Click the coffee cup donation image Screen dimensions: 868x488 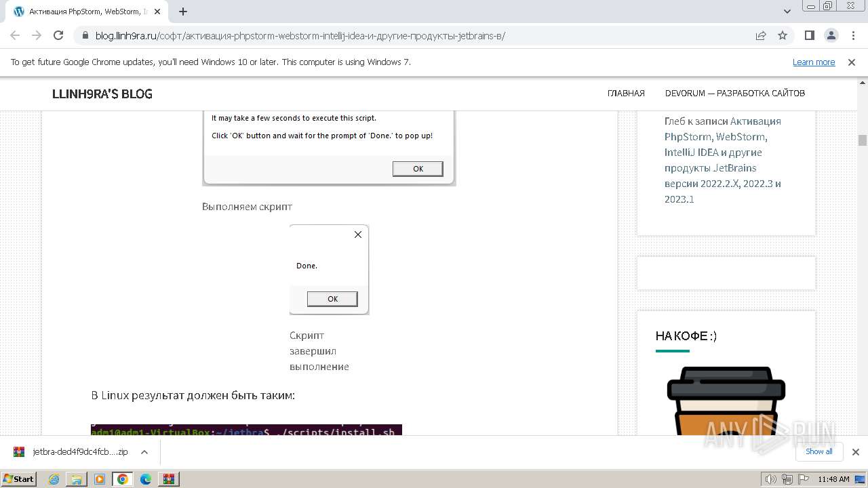tap(726, 401)
